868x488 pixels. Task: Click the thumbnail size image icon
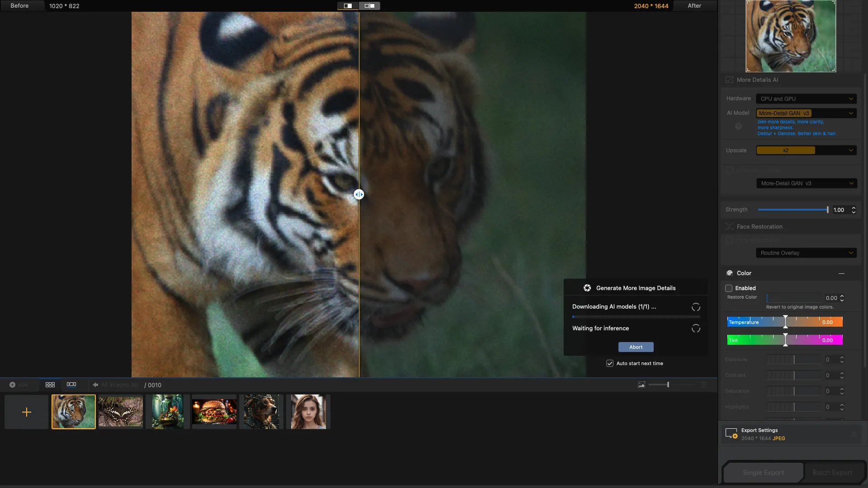641,385
